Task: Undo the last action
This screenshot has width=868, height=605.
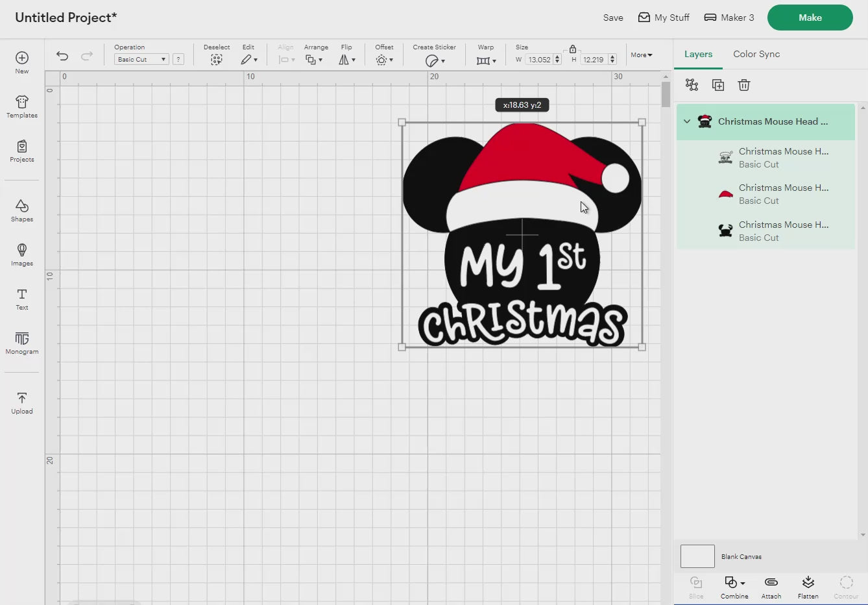Action: (x=62, y=56)
